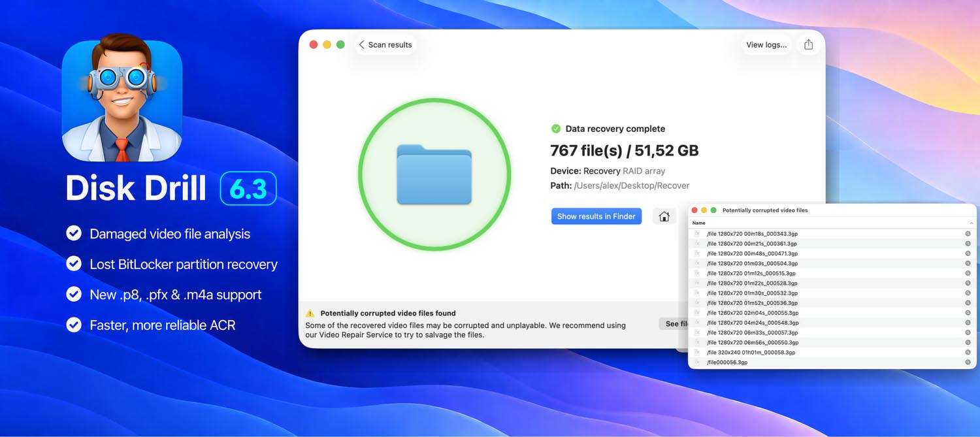Click the green check beside Data recovery complete
Image resolution: width=980 pixels, height=437 pixels.
coord(556,129)
